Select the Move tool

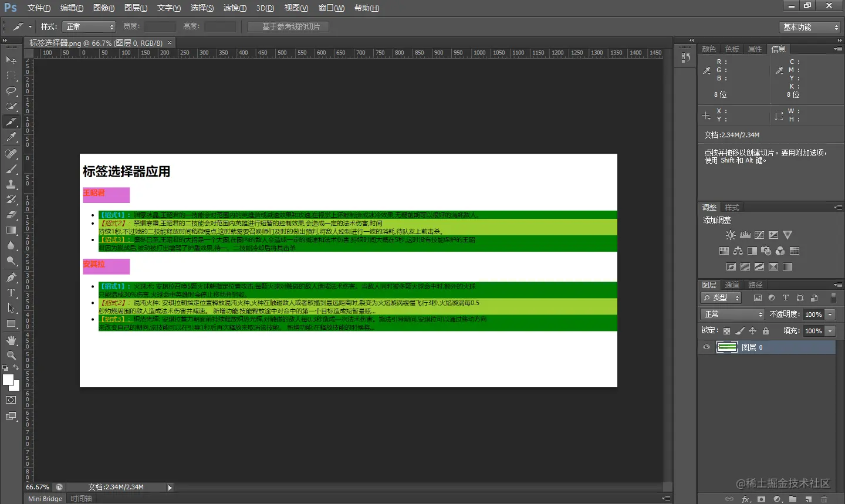11,60
